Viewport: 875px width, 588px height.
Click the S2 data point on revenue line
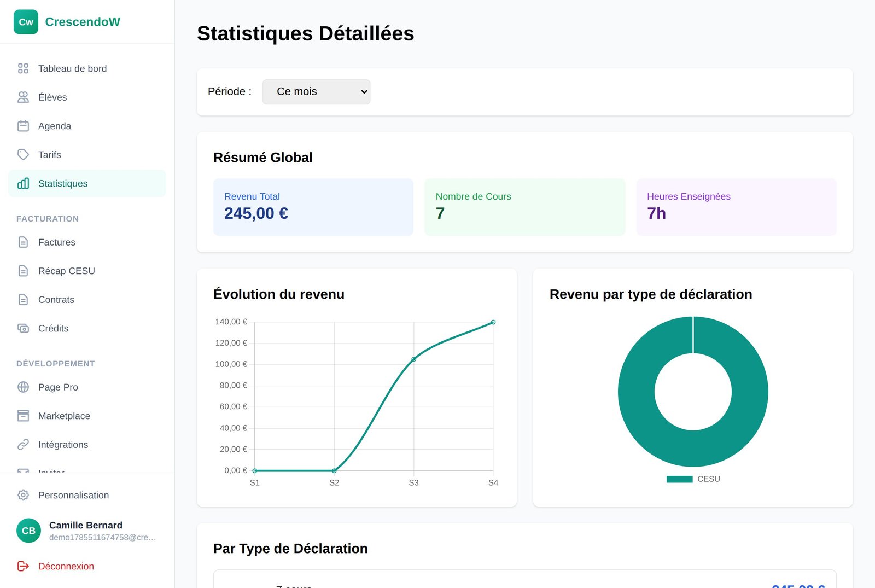[334, 470]
